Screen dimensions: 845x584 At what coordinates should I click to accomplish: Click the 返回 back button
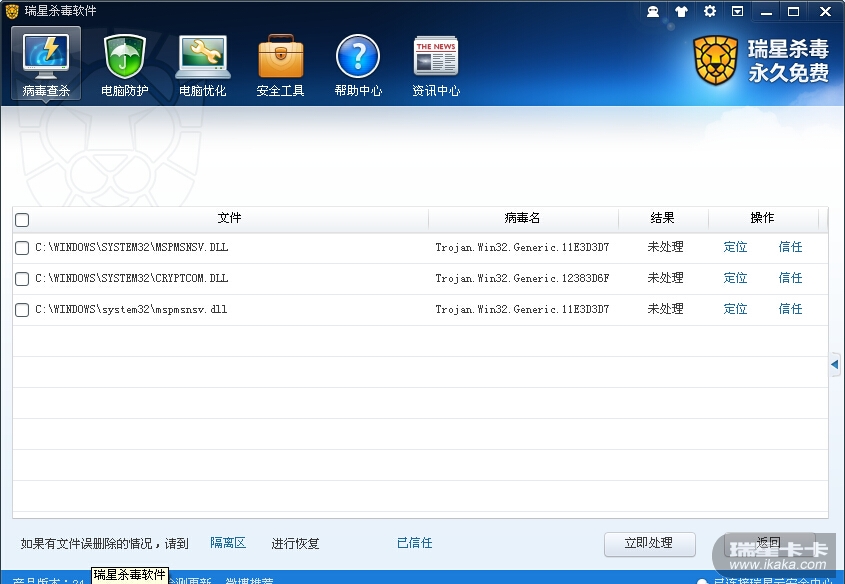click(x=768, y=543)
